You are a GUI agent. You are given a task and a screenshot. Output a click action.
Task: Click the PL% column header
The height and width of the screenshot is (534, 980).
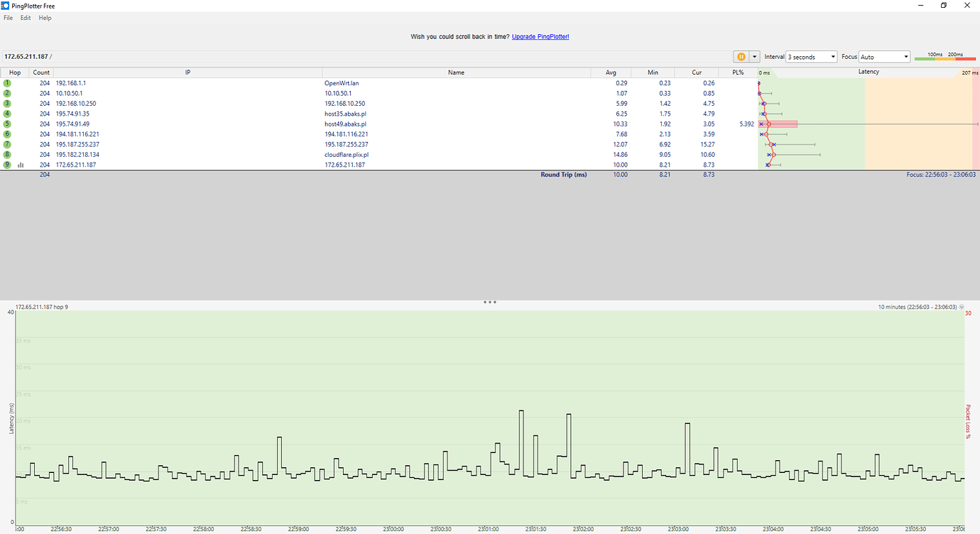pyautogui.click(x=738, y=72)
